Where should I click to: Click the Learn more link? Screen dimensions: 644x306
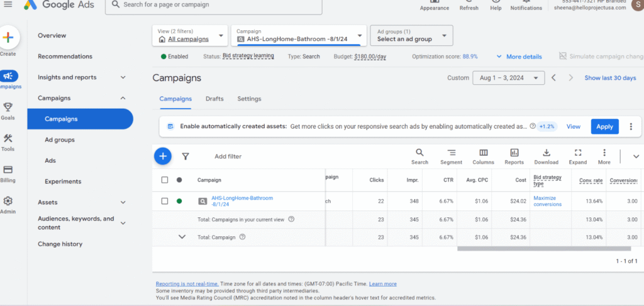tap(383, 284)
